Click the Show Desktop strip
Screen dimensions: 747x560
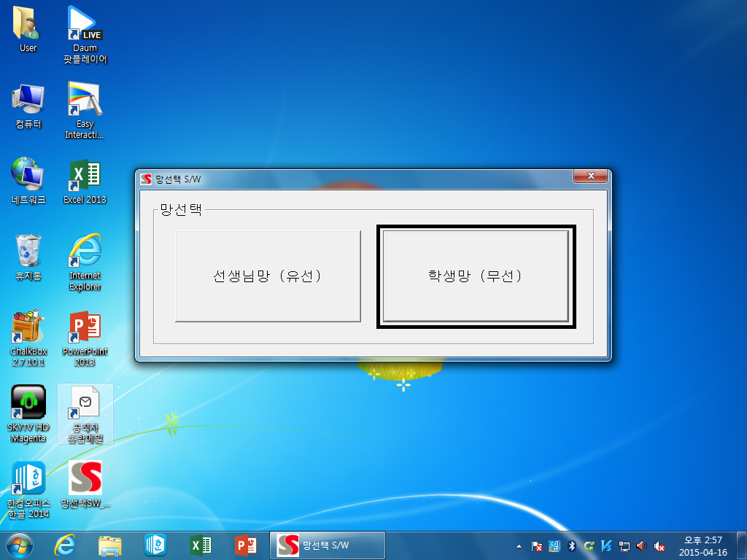pos(741,546)
